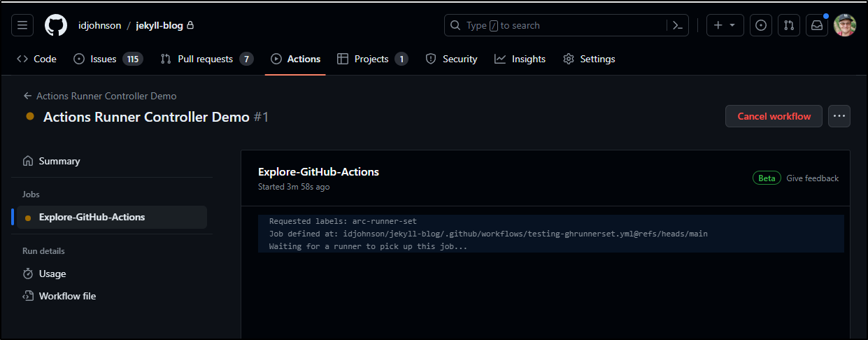868x340 pixels.
Task: Select the Explore-GitHub-Actions job in sidebar
Action: [112, 217]
